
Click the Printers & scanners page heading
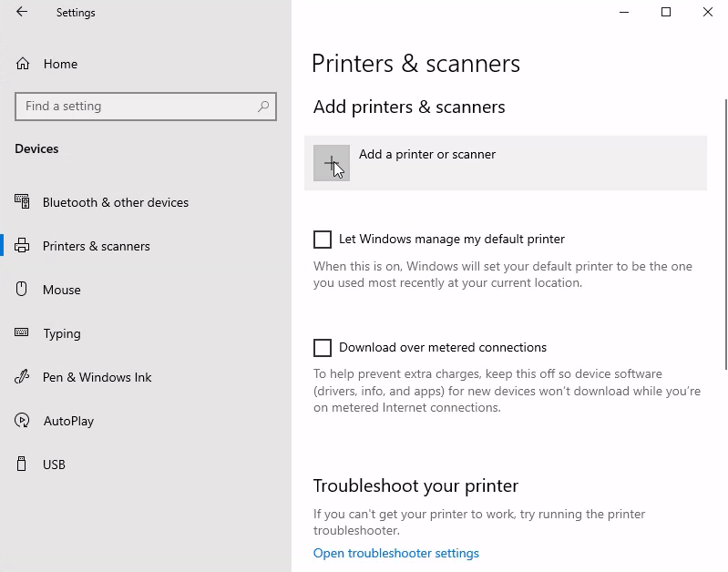click(416, 63)
